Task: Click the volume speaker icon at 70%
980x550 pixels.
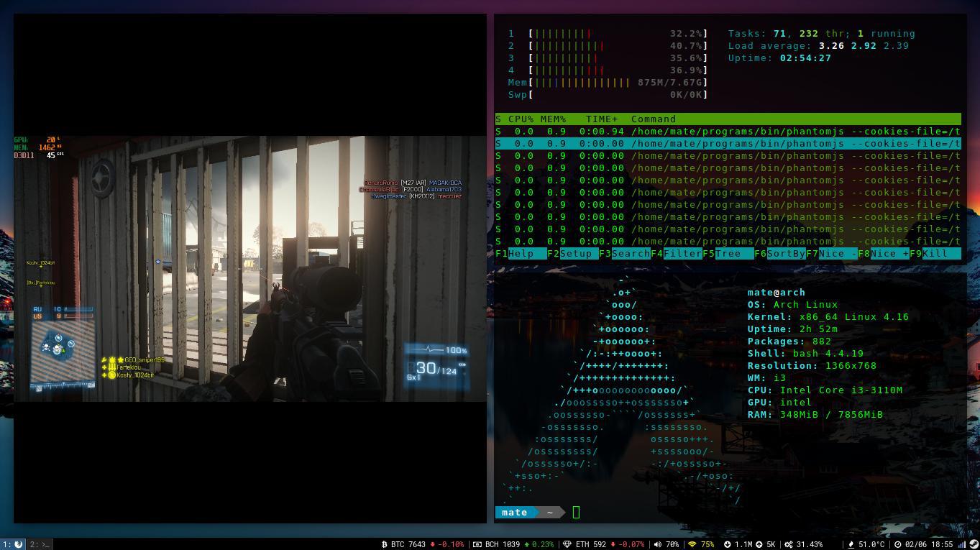Action: [x=658, y=544]
